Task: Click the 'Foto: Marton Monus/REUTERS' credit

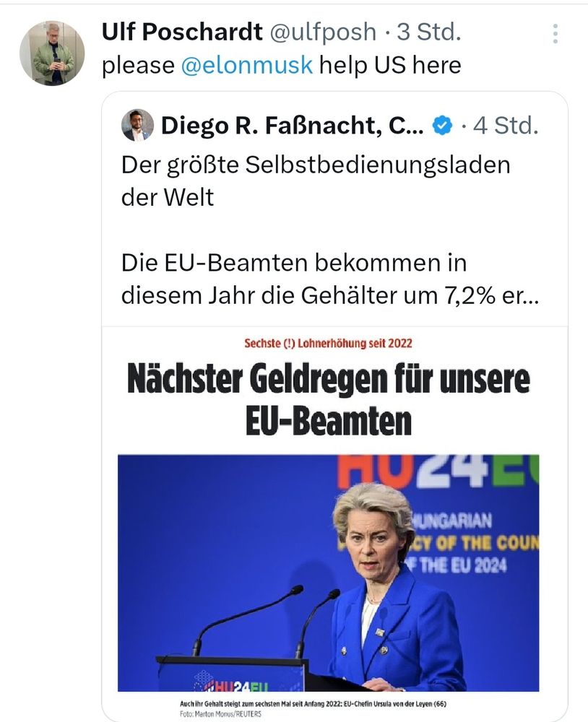Action: coord(220,714)
